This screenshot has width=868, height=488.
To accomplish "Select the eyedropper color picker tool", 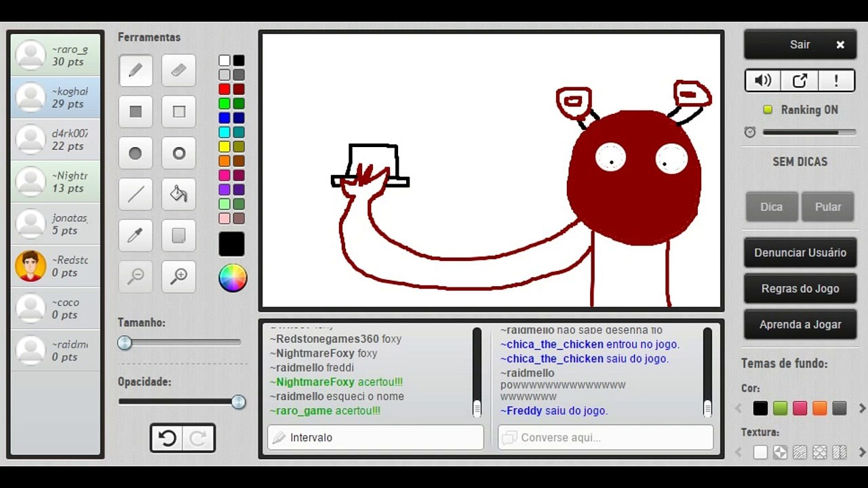I will pyautogui.click(x=136, y=235).
